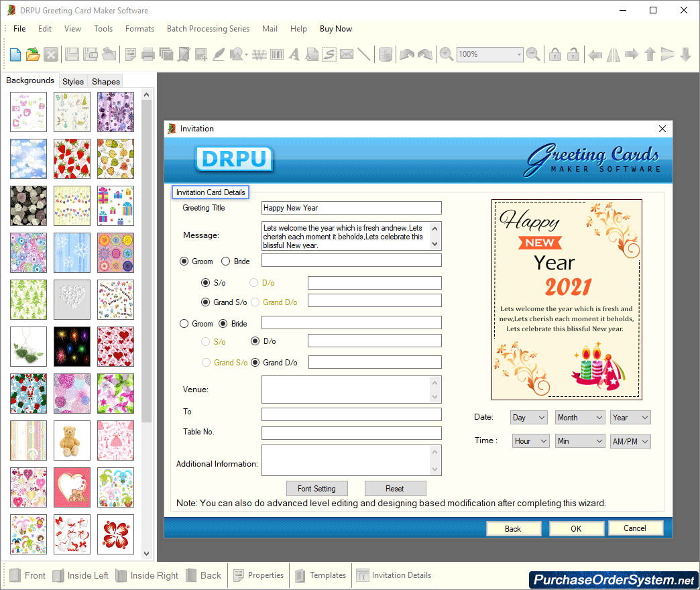Click the left arrow align icon
Screen dimensions: 700x590
pyautogui.click(x=595, y=54)
